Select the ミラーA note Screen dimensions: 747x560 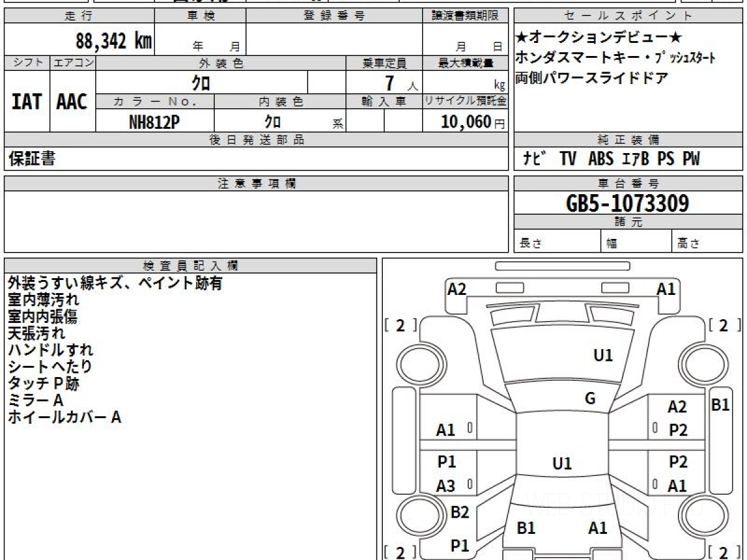point(35,401)
